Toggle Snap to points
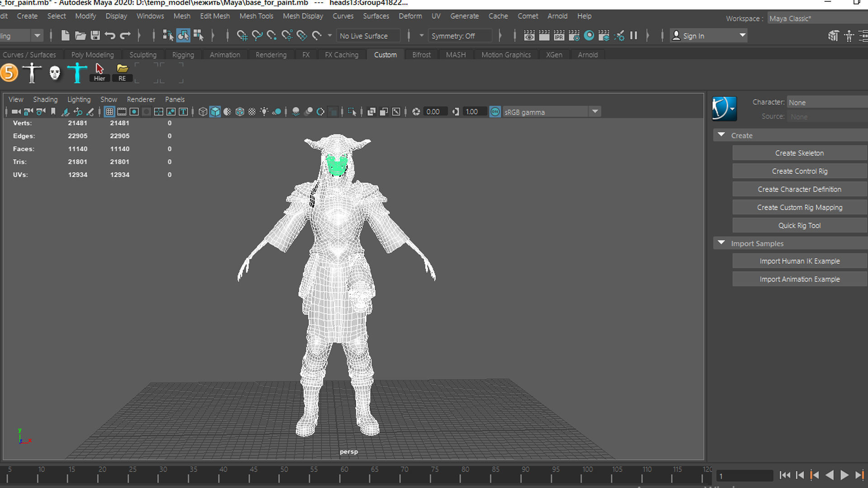This screenshot has width=868, height=488. click(272, 36)
